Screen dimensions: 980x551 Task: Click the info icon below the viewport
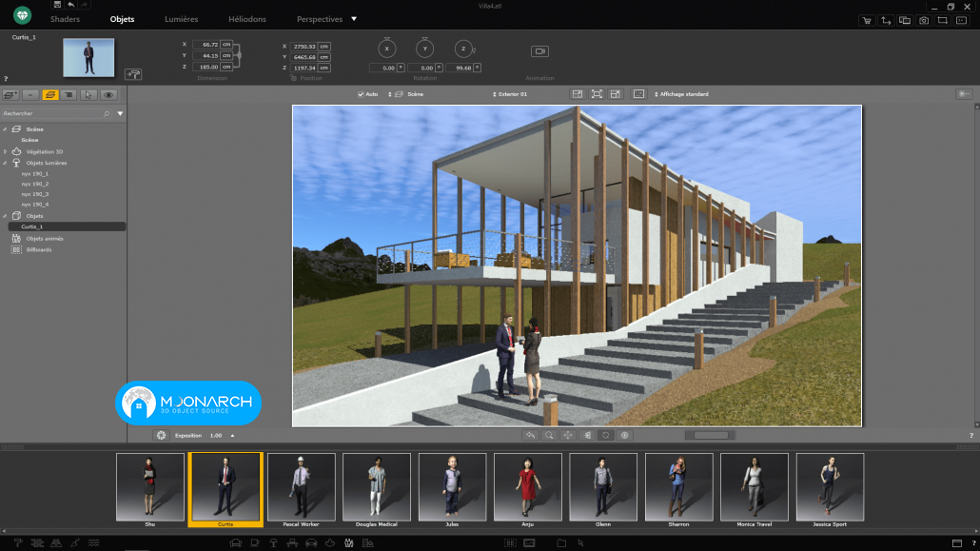tap(624, 435)
